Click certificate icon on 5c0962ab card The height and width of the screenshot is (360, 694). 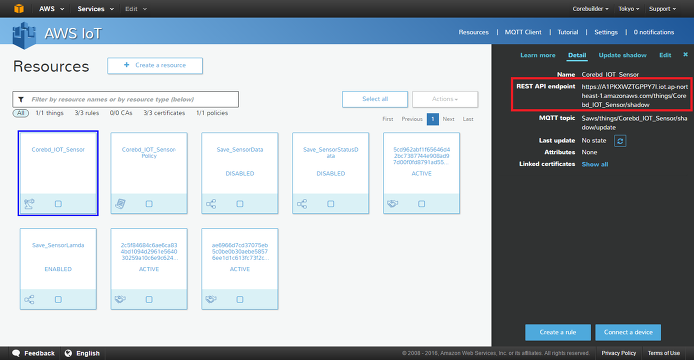[x=393, y=204]
